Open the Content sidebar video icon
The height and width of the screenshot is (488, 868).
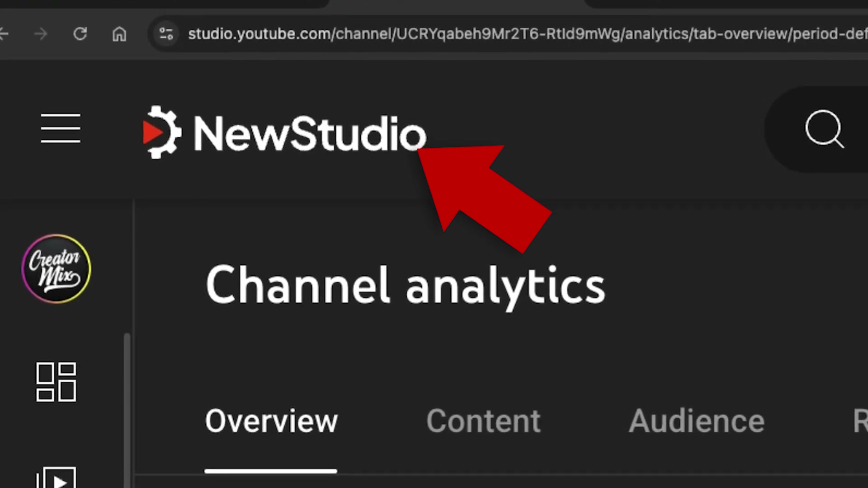tap(56, 477)
